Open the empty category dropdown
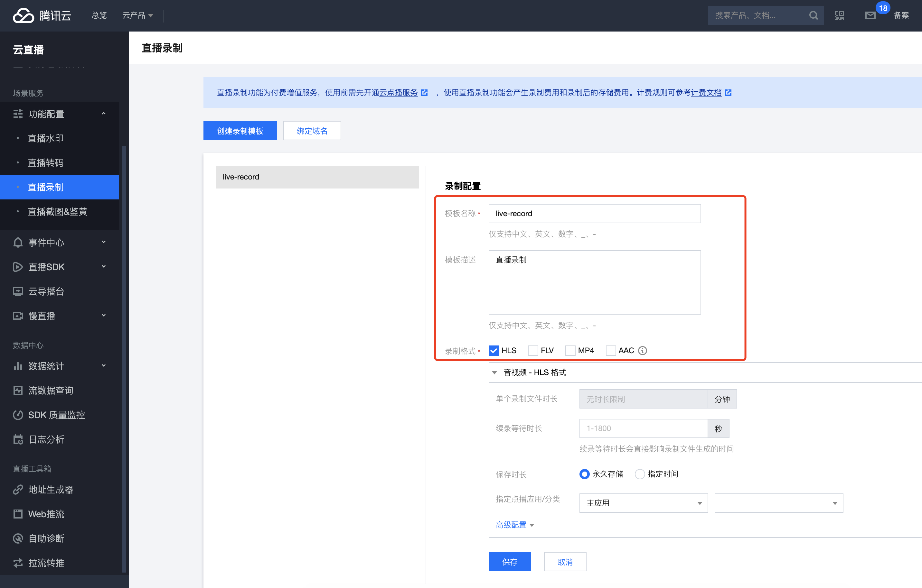The image size is (922, 588). [x=779, y=503]
